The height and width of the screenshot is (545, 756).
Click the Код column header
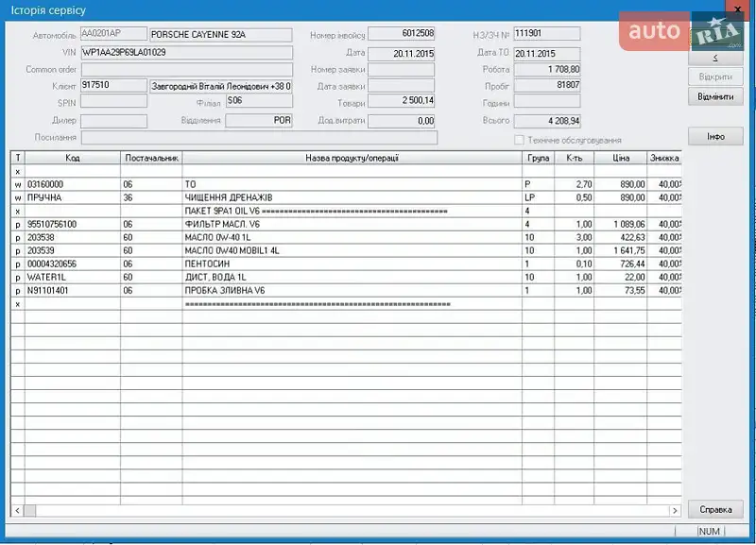[x=72, y=158]
